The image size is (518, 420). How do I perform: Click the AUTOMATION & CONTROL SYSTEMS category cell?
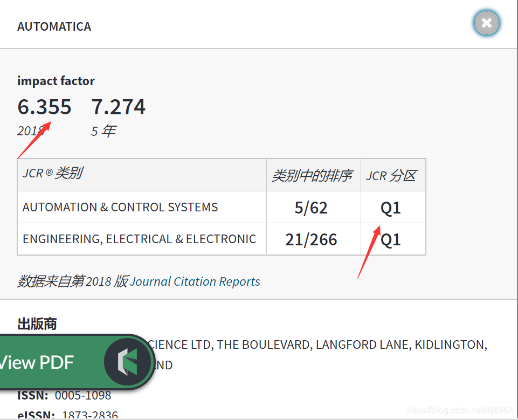(x=142, y=207)
